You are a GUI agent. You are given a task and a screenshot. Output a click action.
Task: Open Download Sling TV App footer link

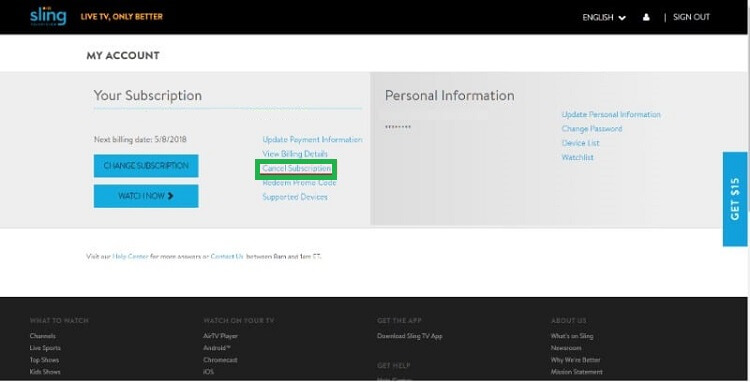[x=409, y=336]
